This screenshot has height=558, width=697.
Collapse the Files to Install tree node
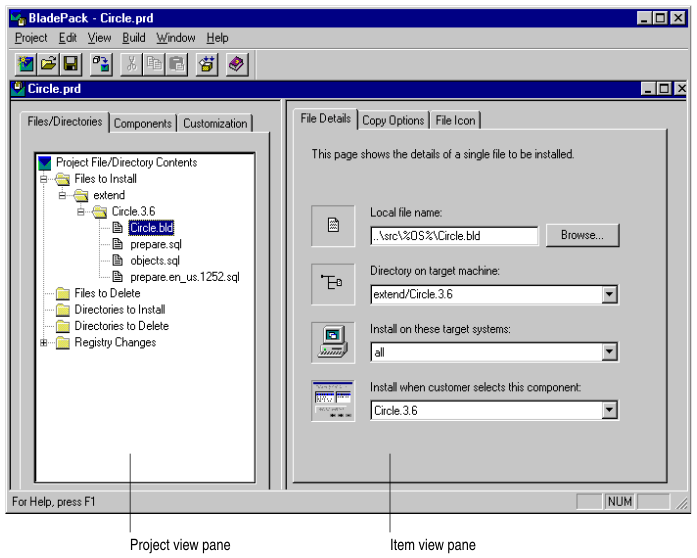[x=44, y=180]
